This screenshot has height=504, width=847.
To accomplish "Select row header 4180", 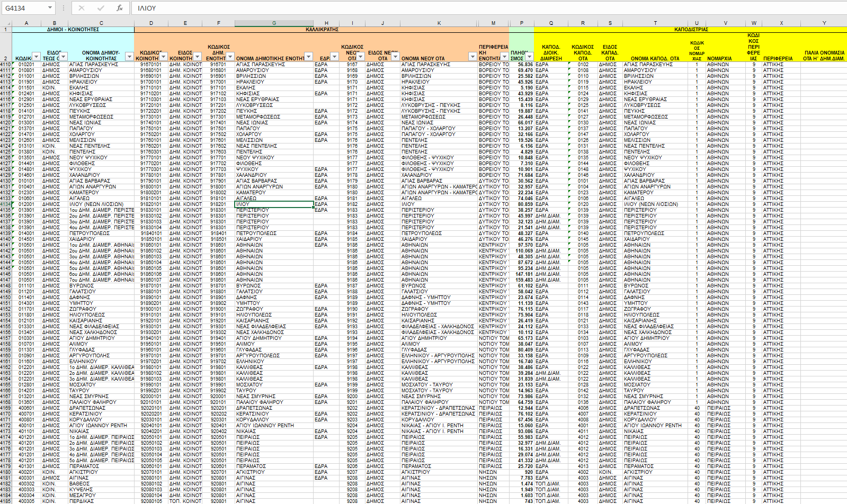I will pos(6,472).
